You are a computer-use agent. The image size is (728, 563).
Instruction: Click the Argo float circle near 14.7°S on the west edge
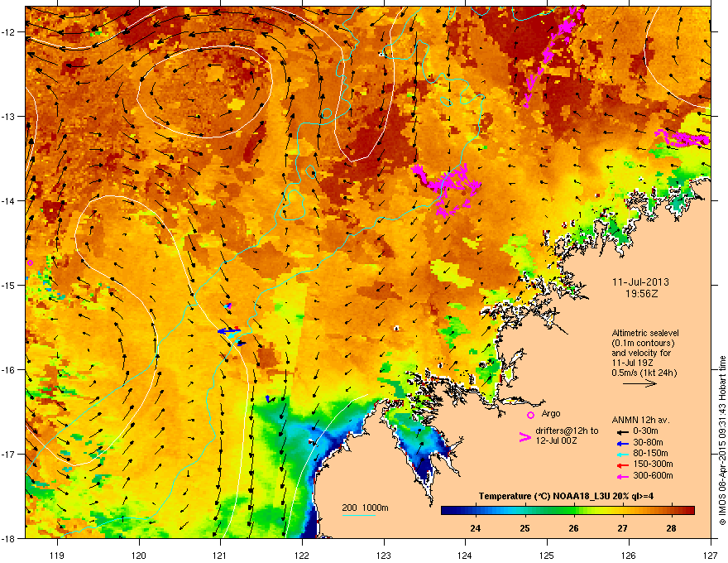(x=30, y=263)
